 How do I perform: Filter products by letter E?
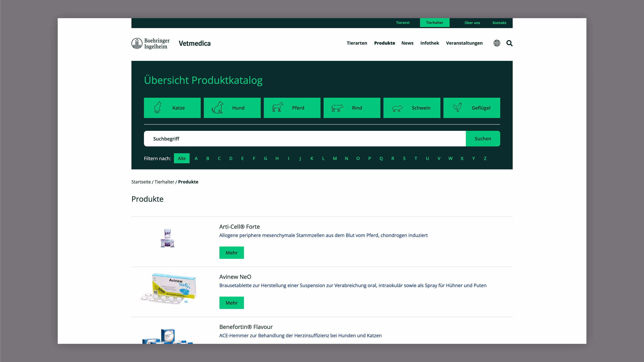coord(242,158)
